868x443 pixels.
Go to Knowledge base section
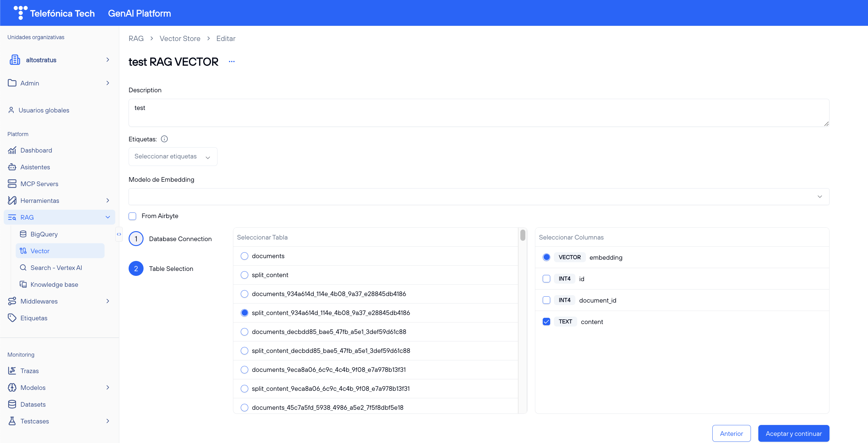click(x=54, y=284)
